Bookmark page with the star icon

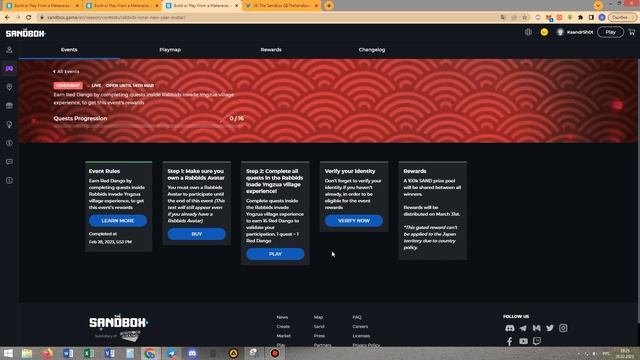(525, 18)
